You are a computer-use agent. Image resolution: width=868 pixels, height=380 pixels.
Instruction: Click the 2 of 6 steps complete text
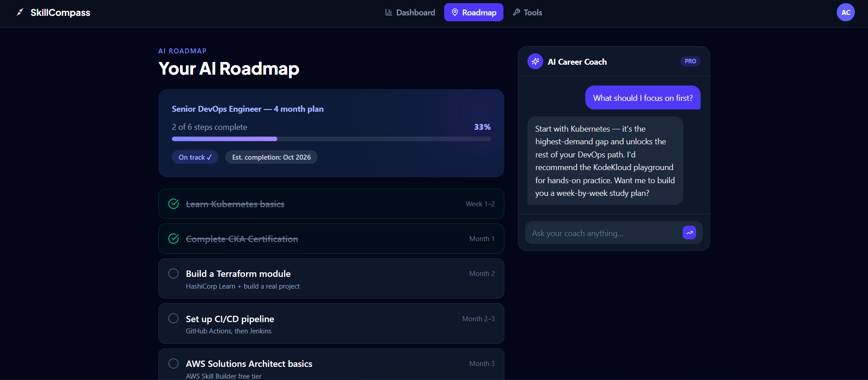[x=209, y=127]
